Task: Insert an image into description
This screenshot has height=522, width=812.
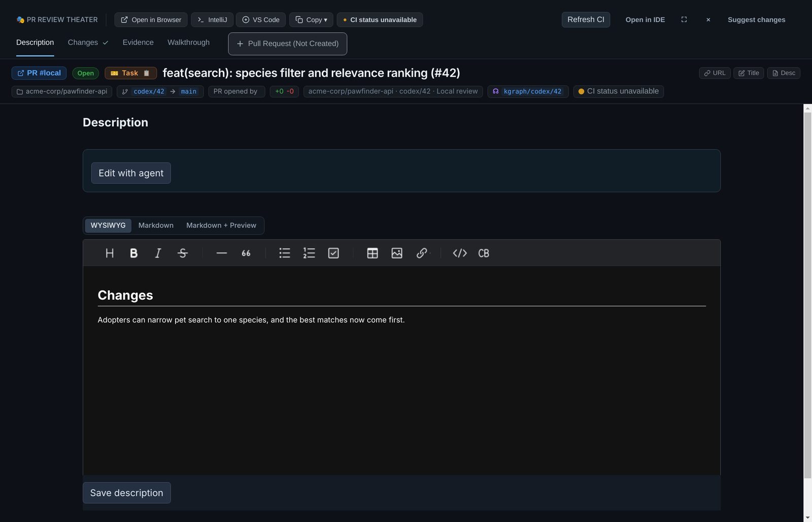Action: pyautogui.click(x=397, y=253)
